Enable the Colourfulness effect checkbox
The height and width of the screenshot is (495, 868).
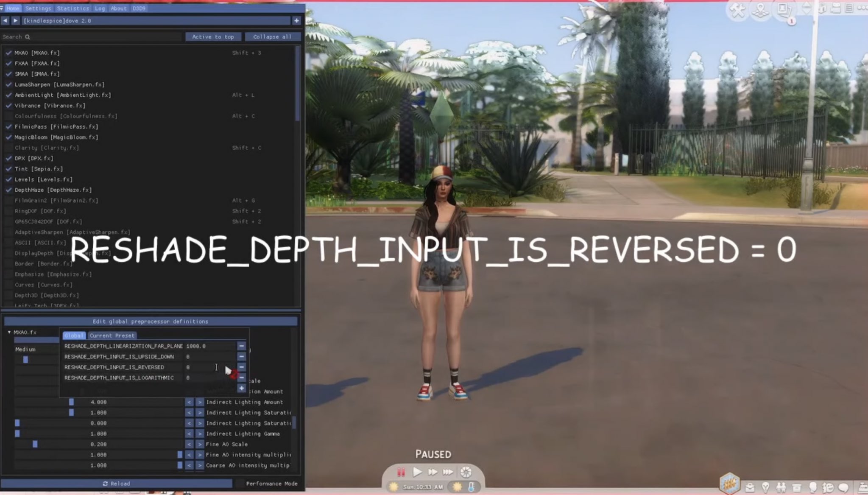click(x=8, y=116)
